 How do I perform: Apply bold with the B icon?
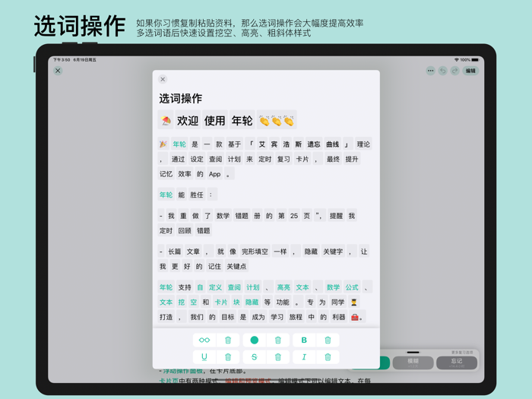[x=304, y=340]
